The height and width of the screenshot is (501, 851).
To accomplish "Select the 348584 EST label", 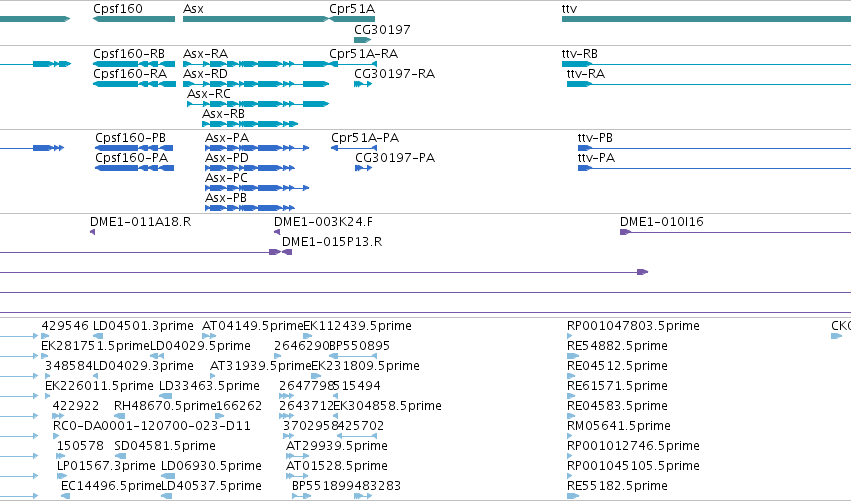I will click(68, 366).
